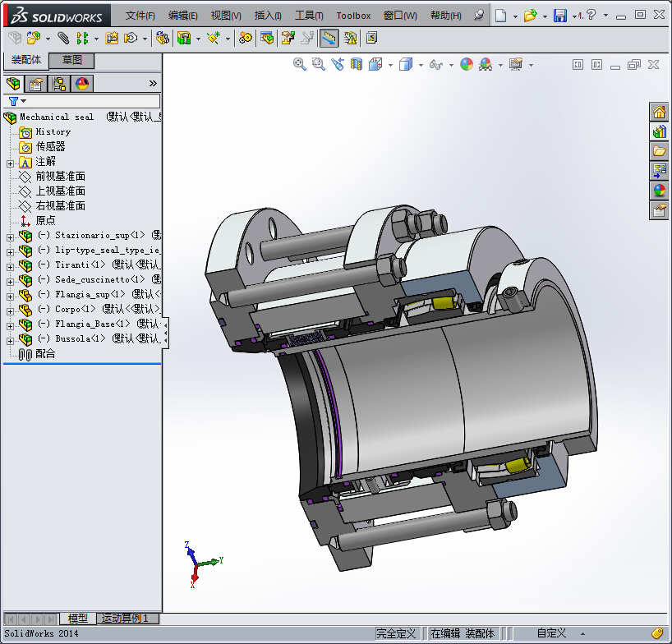Viewport: 672px width, 644px height.
Task: Click the Edit Appearance color sphere icon
Action: [x=467, y=64]
